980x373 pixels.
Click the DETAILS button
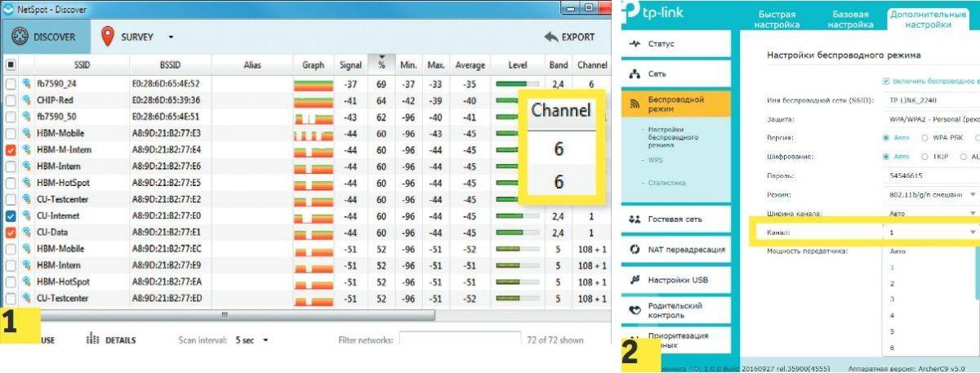tap(111, 340)
